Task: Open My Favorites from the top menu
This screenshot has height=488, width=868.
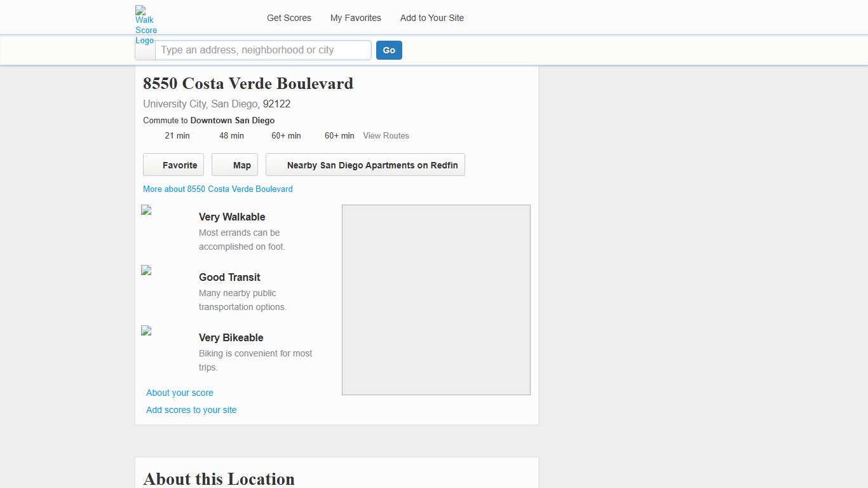Action: click(355, 18)
